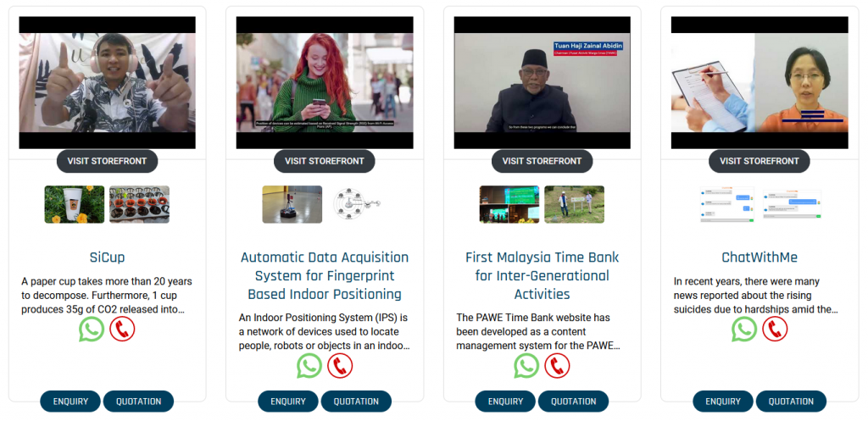Request quotation for Indoor Positioning System
Image resolution: width=868 pixels, height=421 pixels.
[356, 402]
